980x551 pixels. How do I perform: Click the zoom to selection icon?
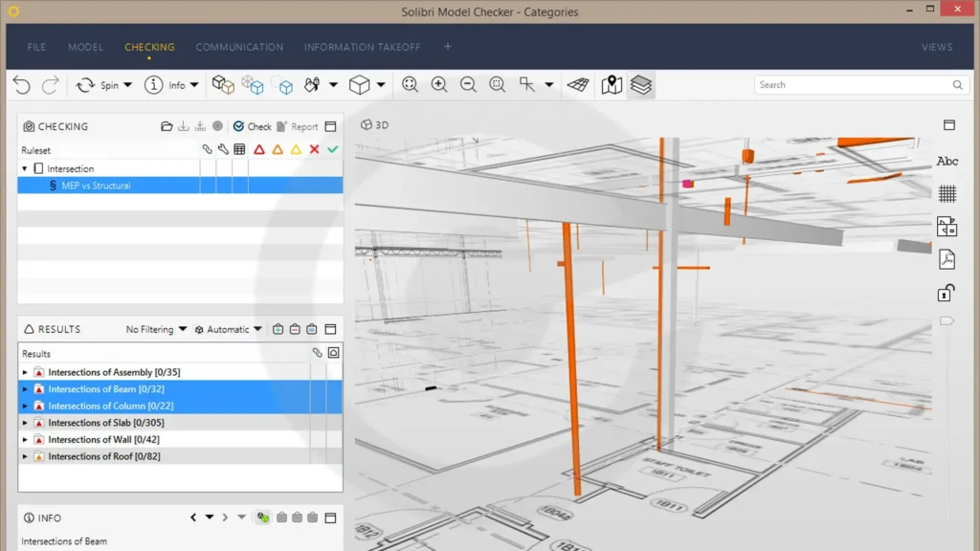click(x=498, y=85)
